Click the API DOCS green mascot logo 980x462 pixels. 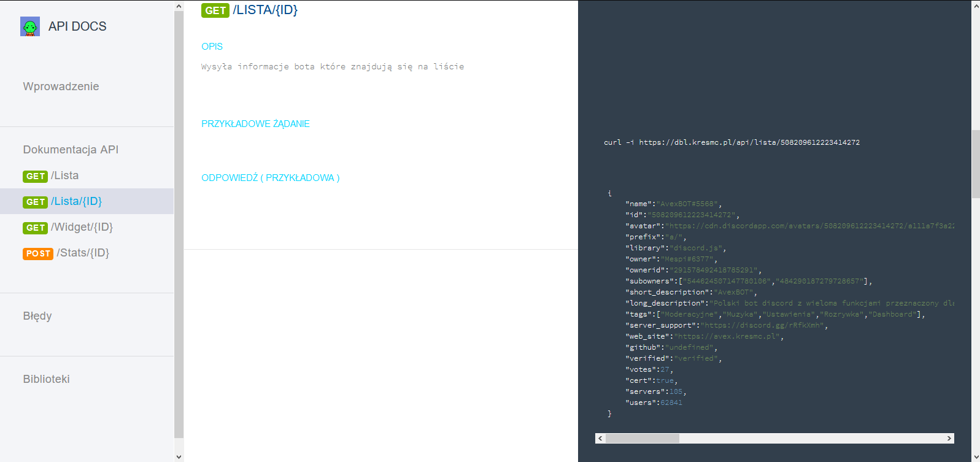pos(29,26)
